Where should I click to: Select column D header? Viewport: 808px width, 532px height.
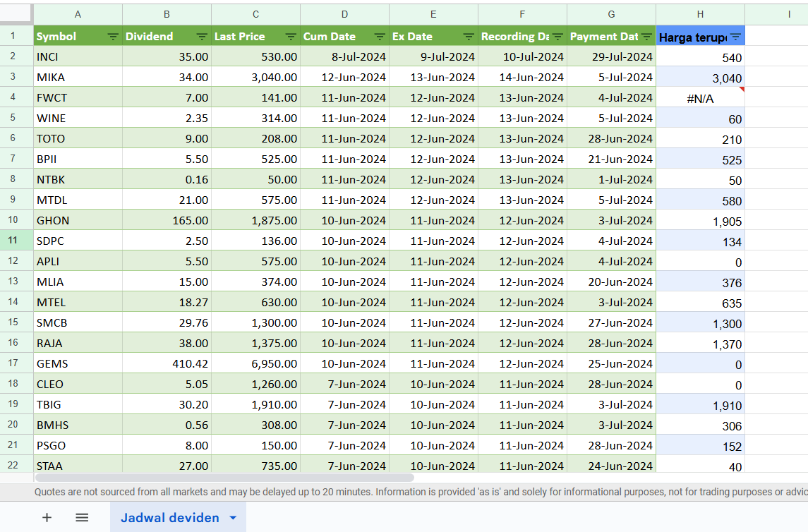coord(345,14)
